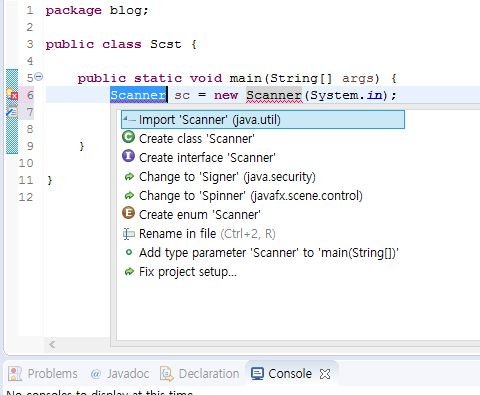This screenshot has width=480, height=395.
Task: Click the error quick-fix marker on line 6
Action: pos(12,95)
